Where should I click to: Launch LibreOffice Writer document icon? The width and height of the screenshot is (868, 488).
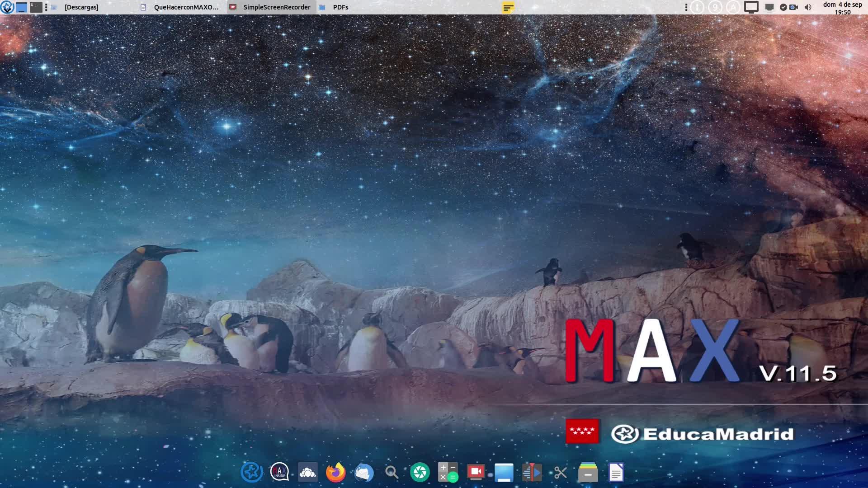coord(616,473)
